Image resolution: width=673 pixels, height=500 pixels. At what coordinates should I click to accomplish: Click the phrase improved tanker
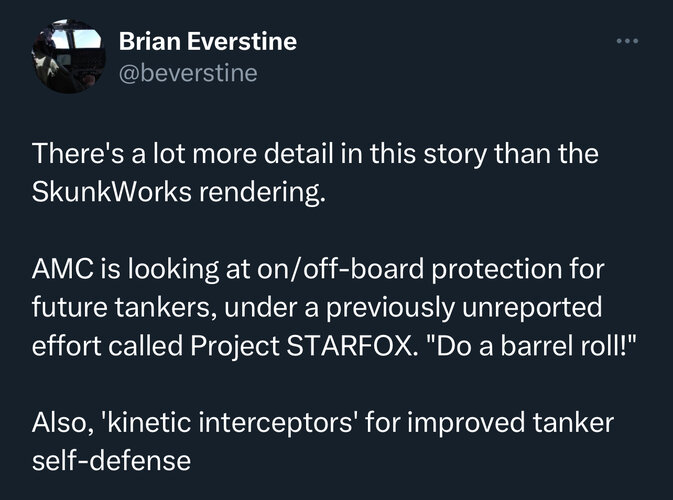pos(510,422)
